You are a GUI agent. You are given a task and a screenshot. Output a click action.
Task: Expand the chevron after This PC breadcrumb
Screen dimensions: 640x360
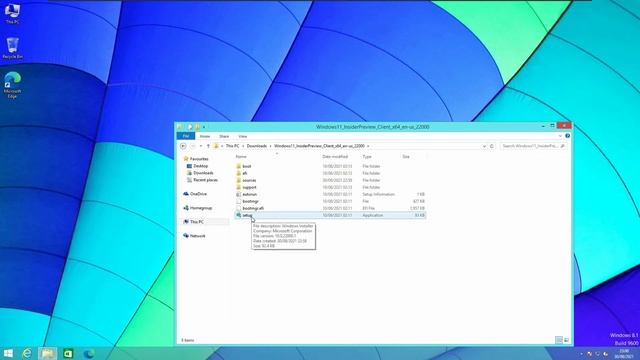tap(243, 146)
